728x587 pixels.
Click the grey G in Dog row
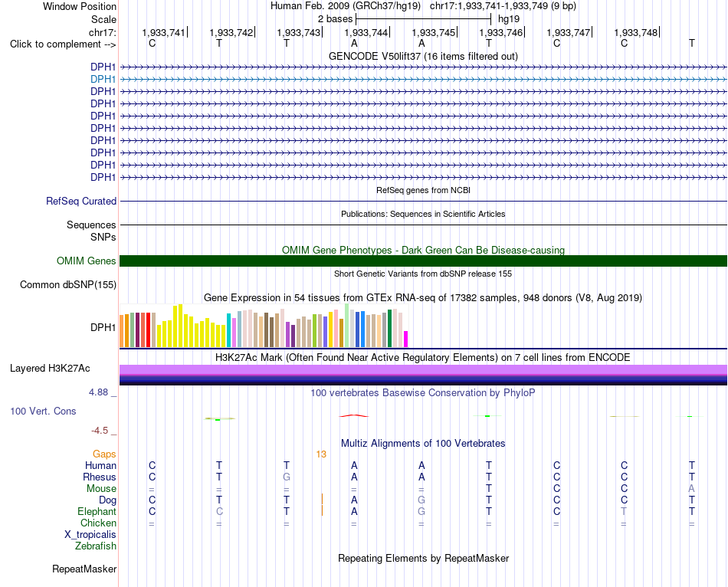coord(421,500)
